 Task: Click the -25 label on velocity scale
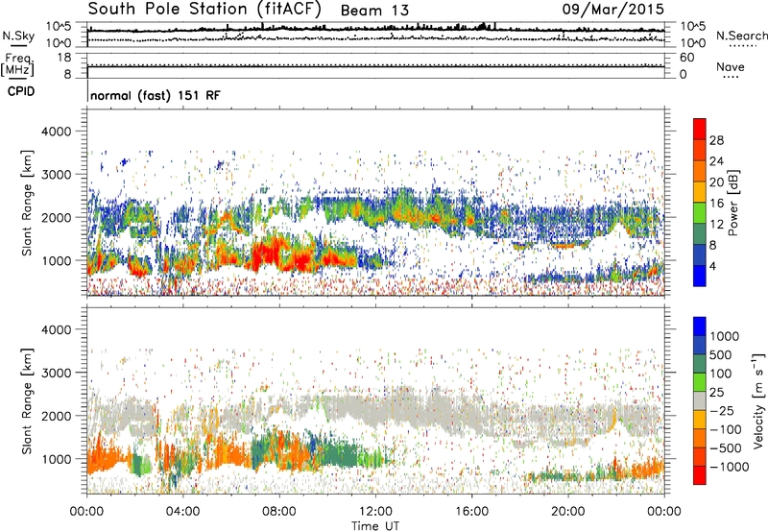[721, 411]
